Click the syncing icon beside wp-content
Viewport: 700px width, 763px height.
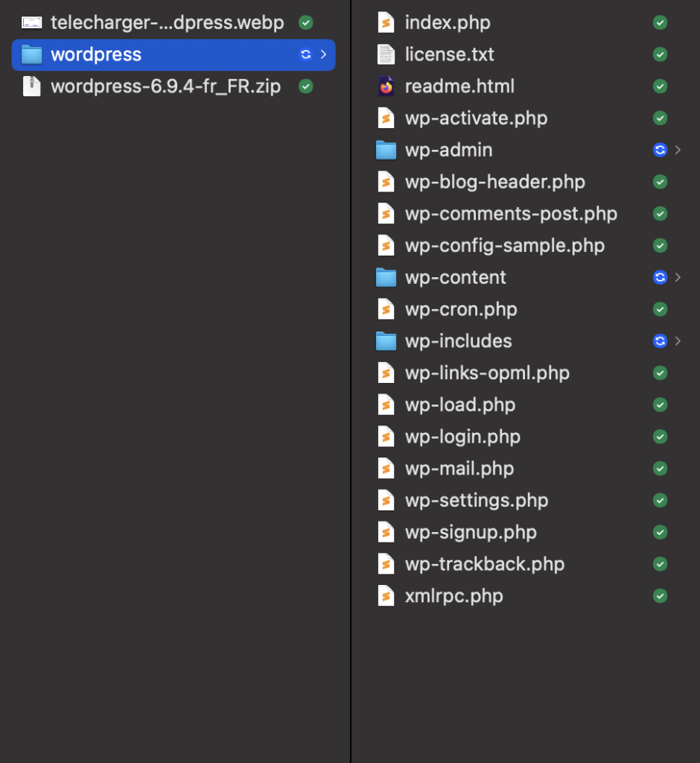click(660, 277)
